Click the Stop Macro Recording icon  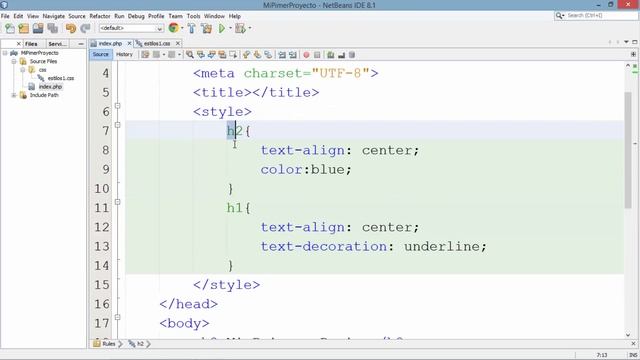(317, 55)
